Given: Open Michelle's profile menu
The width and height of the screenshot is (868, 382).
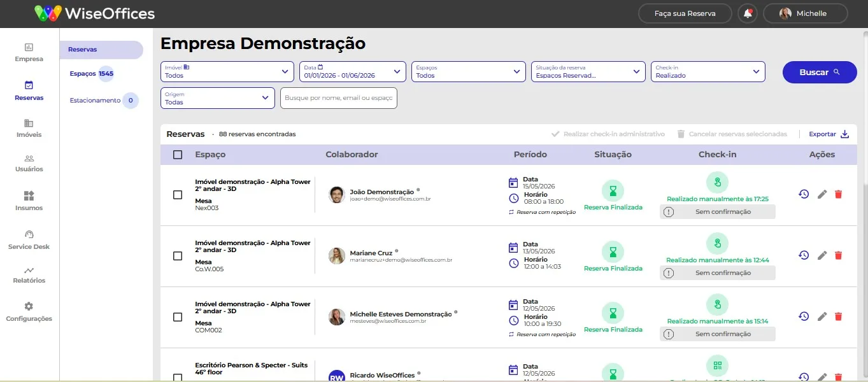Looking at the screenshot, I should (x=805, y=13).
